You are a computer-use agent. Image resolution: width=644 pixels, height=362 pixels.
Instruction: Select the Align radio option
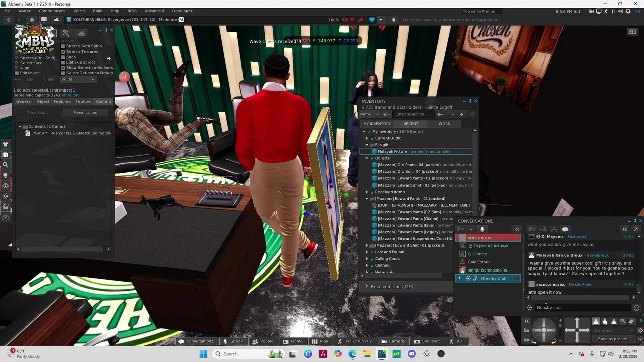click(x=17, y=68)
